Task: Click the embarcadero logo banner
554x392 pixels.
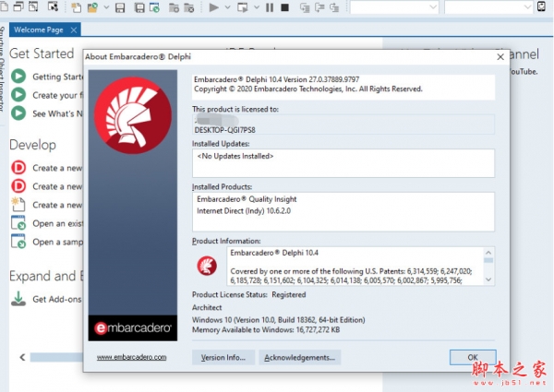Action: 133,328
